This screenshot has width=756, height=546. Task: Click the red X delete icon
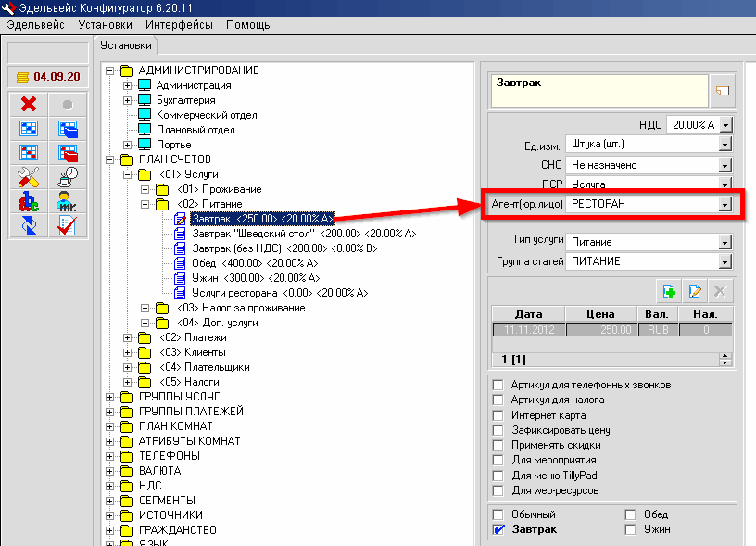point(28,104)
